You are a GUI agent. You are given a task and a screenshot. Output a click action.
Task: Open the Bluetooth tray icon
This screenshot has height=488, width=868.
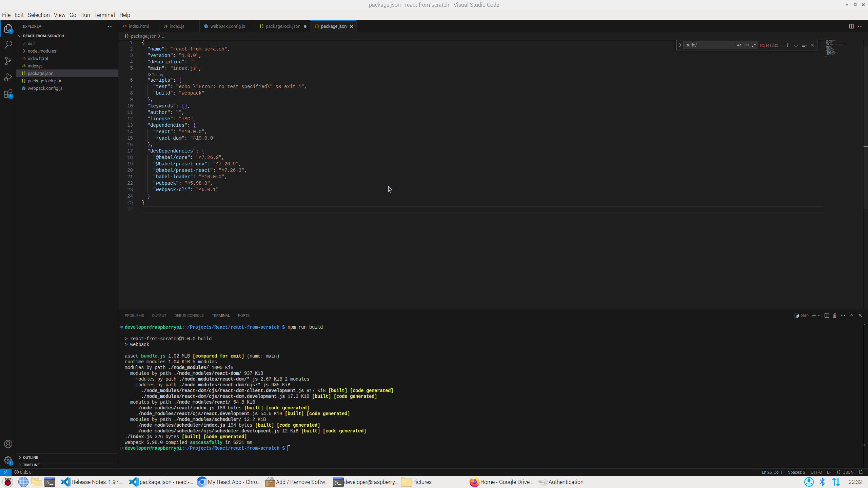pos(822,482)
